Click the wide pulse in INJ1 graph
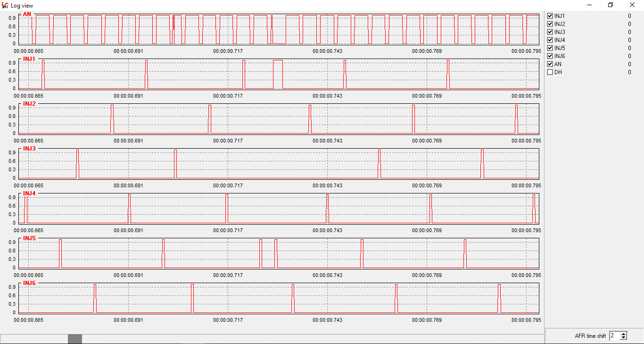The width and height of the screenshot is (644, 344). [278, 75]
